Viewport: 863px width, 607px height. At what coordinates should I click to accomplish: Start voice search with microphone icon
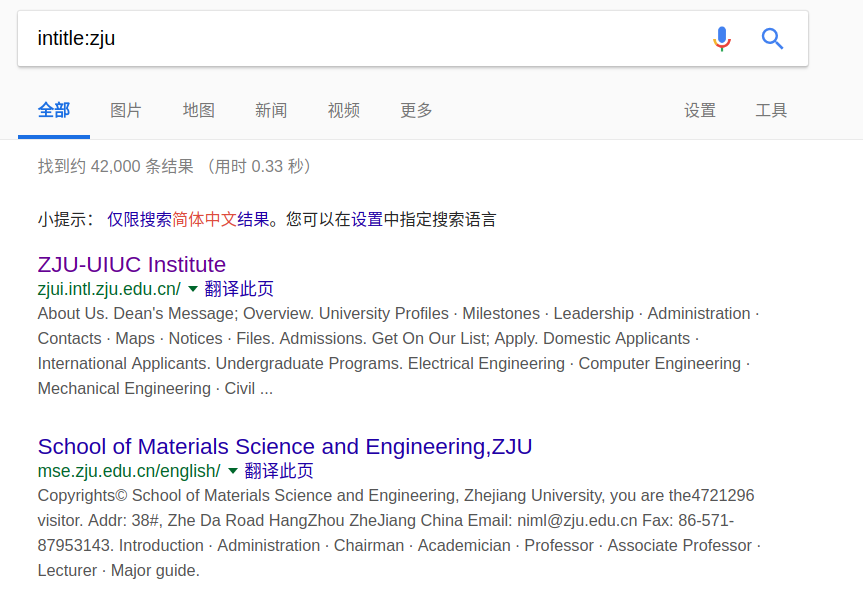722,39
